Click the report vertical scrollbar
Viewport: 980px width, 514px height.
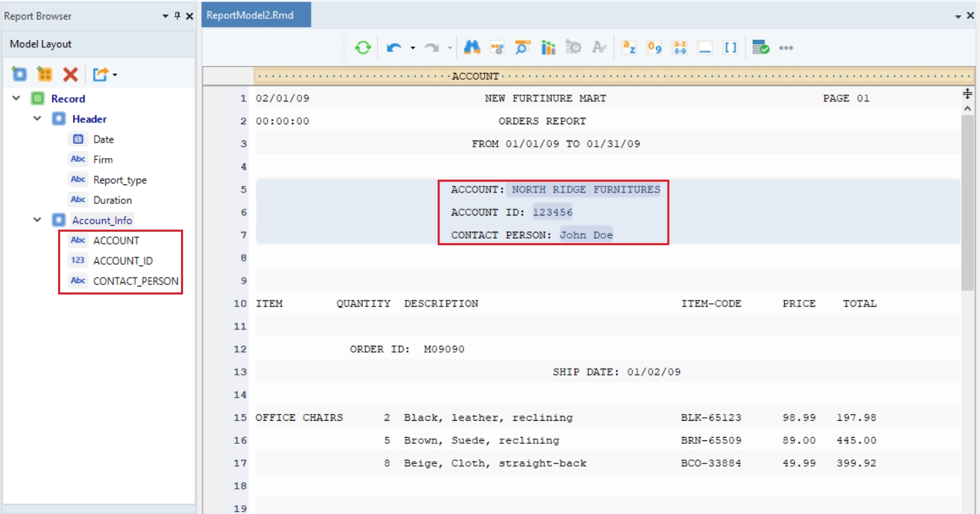coord(967,203)
